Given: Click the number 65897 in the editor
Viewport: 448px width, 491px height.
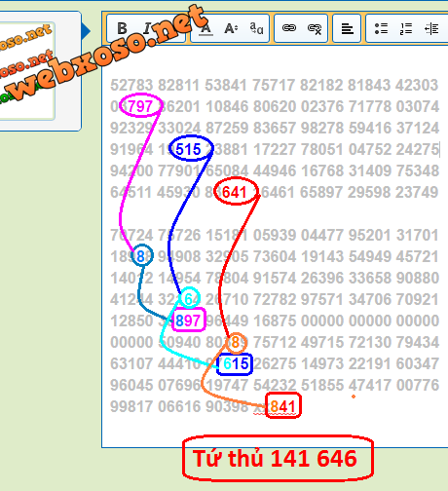Looking at the screenshot, I should point(321,192).
